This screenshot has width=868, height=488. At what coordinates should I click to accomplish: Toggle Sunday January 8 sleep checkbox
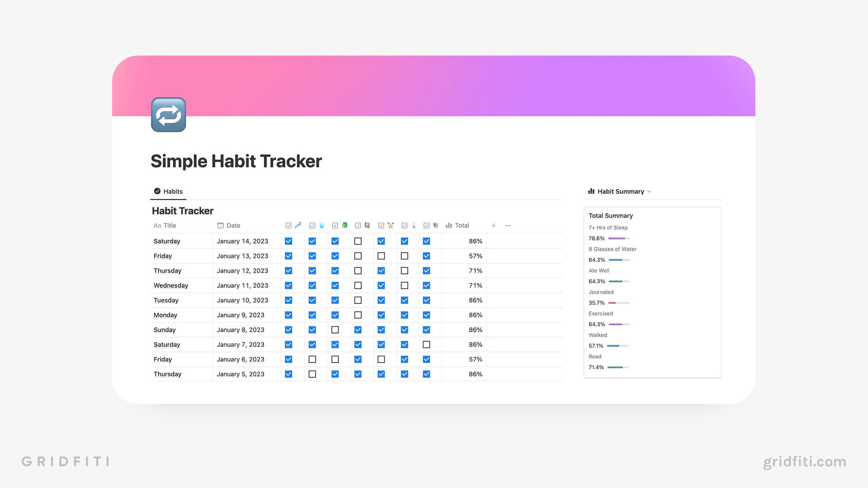[289, 329]
